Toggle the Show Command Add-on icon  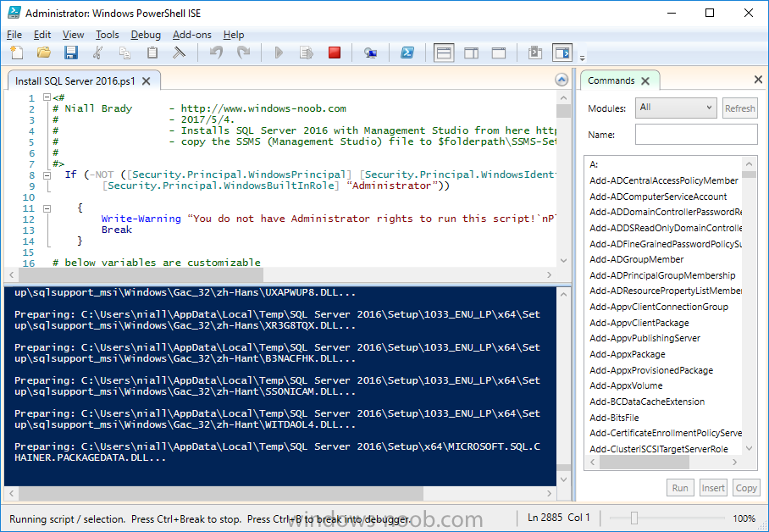point(562,53)
